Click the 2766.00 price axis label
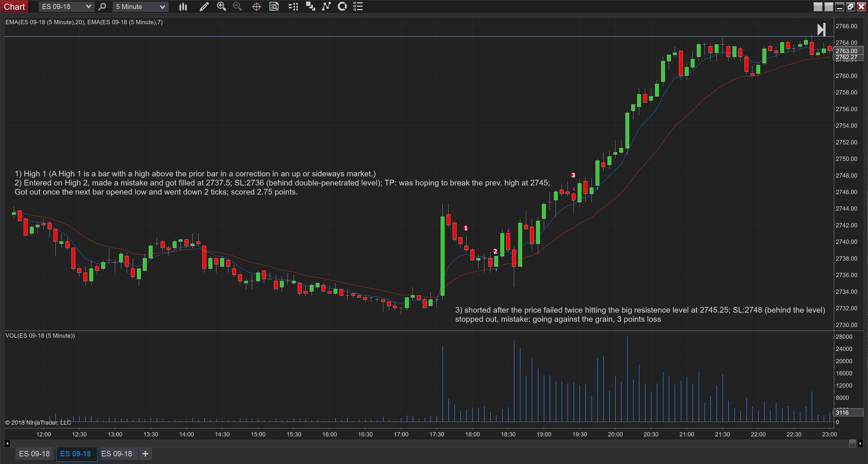The width and height of the screenshot is (868, 464). click(847, 26)
